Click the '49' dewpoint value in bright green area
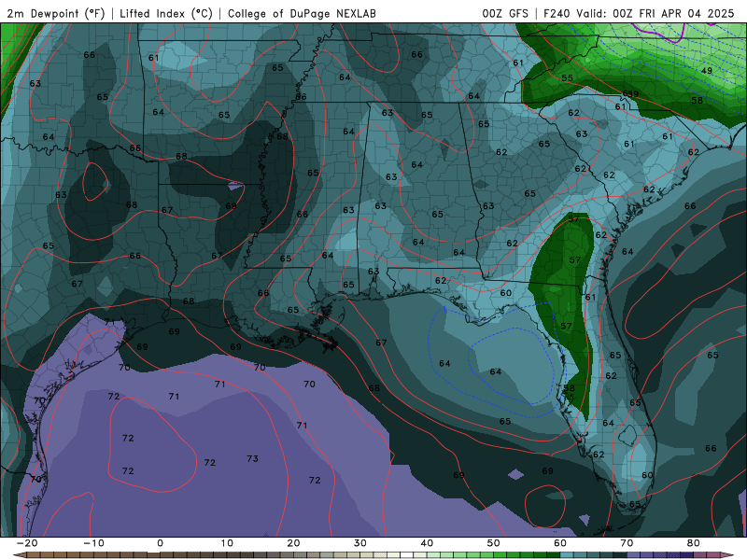This screenshot has width=747, height=560. 707,71
